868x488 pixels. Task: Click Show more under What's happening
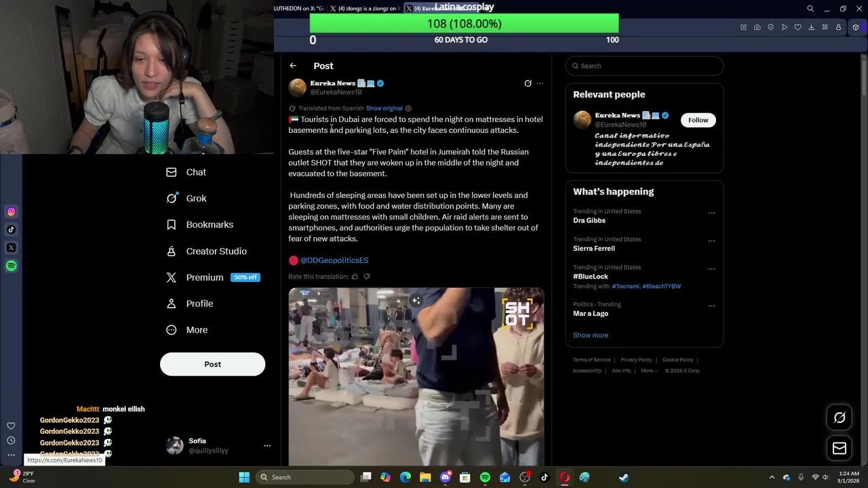tap(591, 335)
